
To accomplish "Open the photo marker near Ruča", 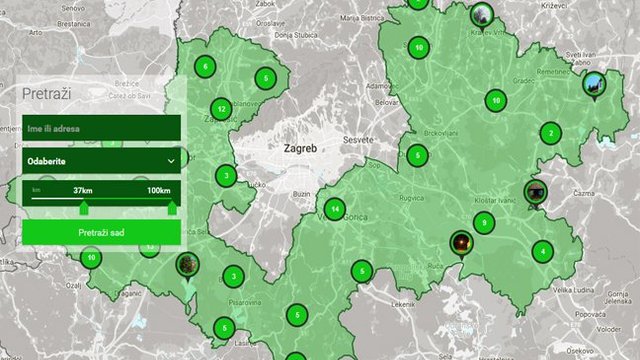I will click(462, 244).
